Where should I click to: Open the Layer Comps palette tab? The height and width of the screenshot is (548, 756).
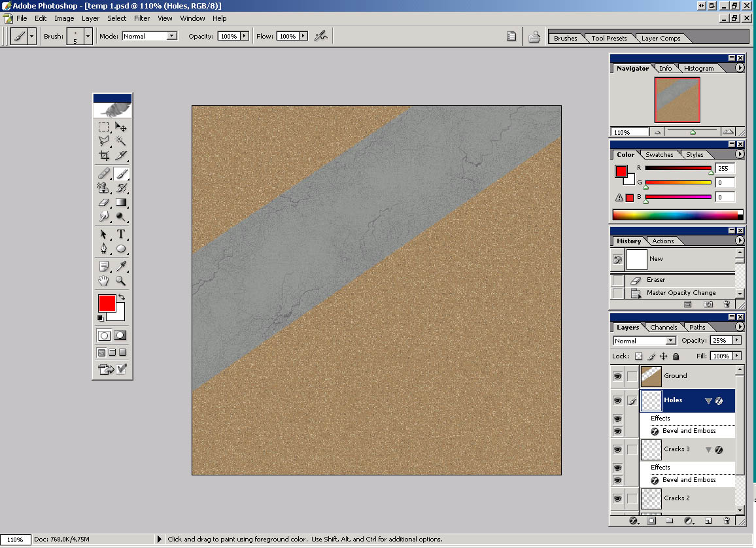[661, 38]
